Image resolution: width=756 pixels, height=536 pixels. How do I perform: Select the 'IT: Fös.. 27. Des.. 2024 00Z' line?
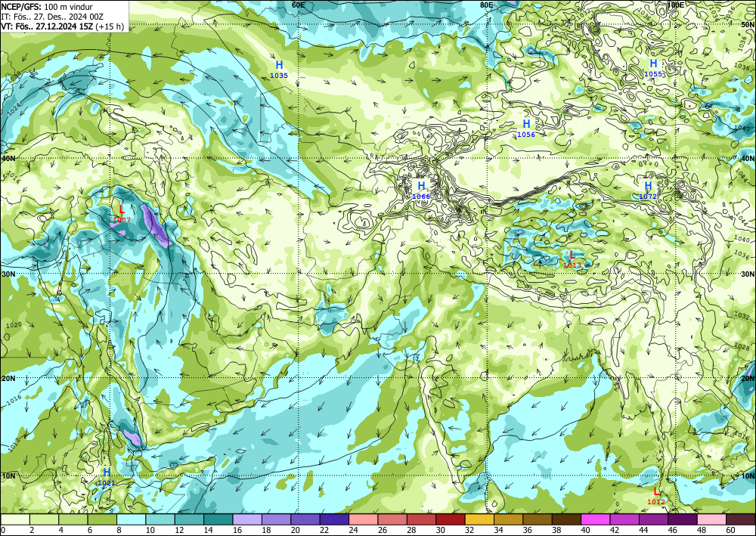(x=52, y=17)
